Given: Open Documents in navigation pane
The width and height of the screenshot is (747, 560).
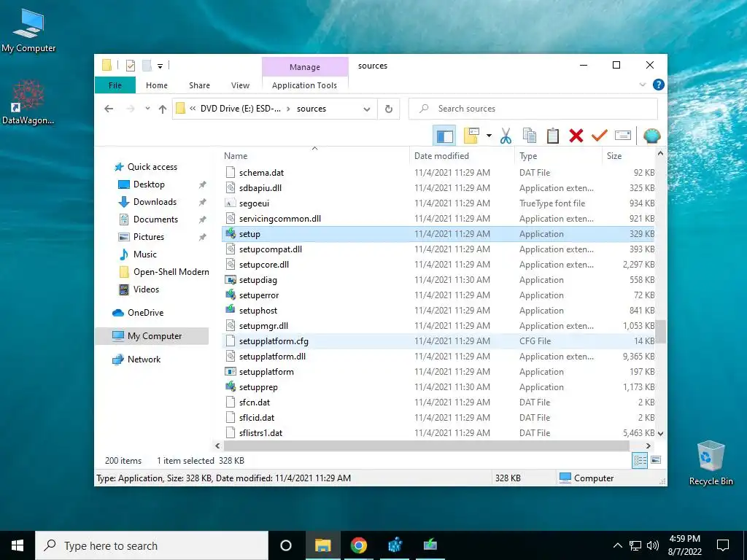Looking at the screenshot, I should (x=155, y=219).
